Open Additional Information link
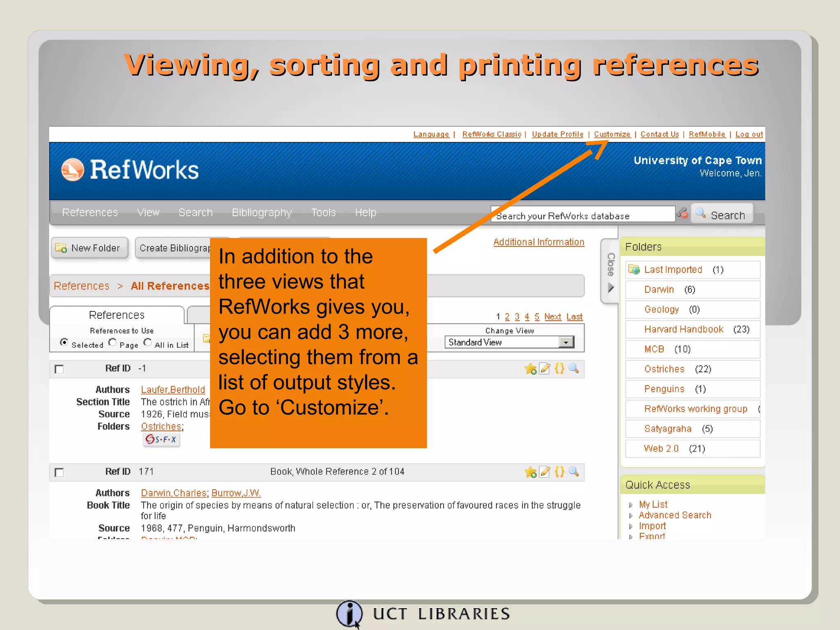Image resolution: width=840 pixels, height=630 pixels. pyautogui.click(x=539, y=242)
